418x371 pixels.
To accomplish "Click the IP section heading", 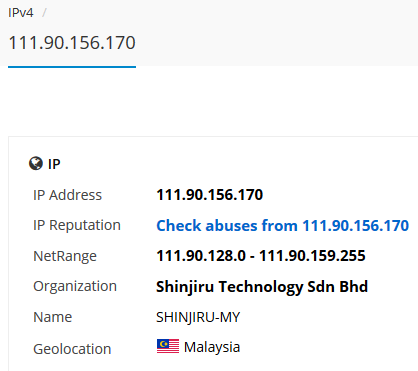I will click(54, 164).
